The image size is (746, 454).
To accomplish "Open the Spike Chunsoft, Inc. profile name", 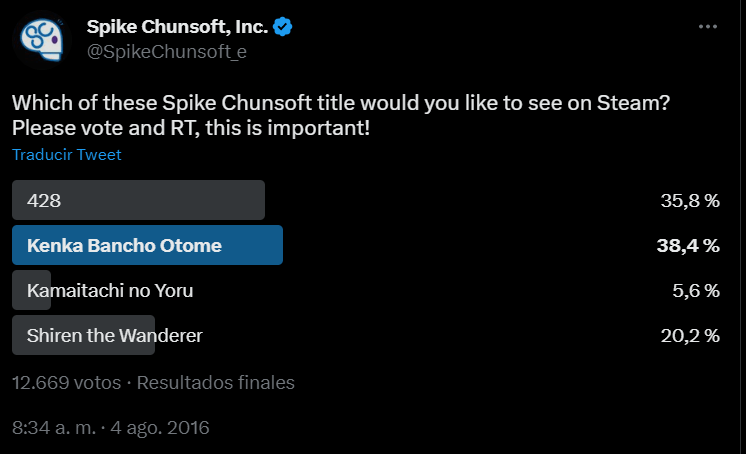I will point(178,26).
